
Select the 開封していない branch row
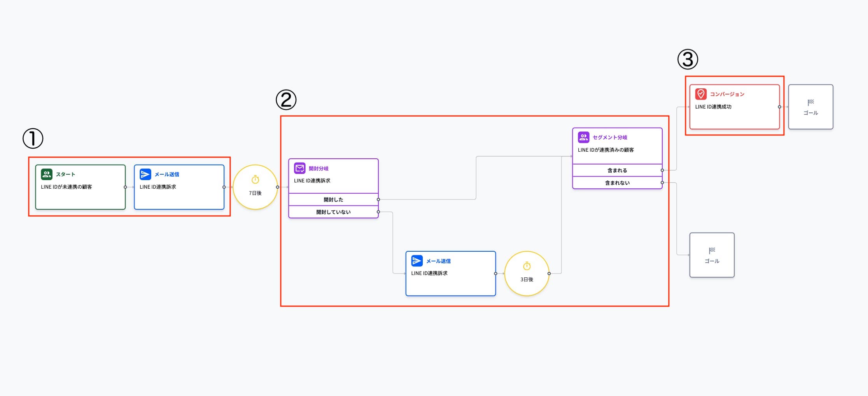pos(333,212)
